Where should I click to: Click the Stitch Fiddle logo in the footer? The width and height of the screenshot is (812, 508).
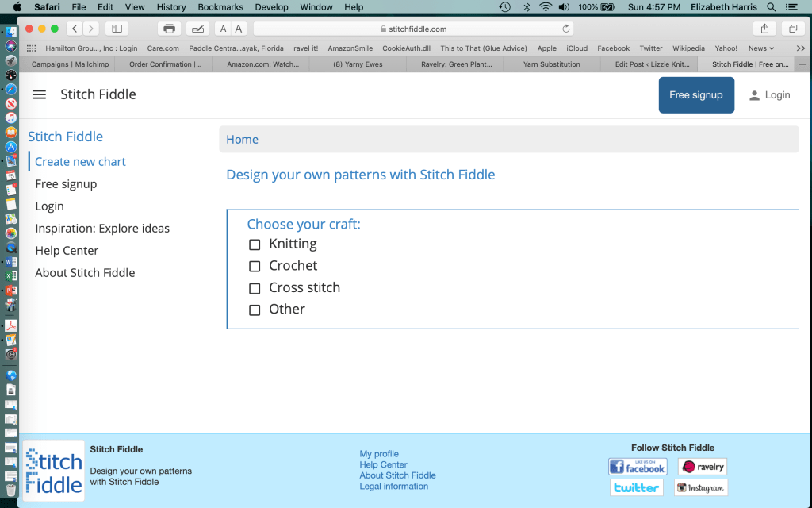pos(54,471)
